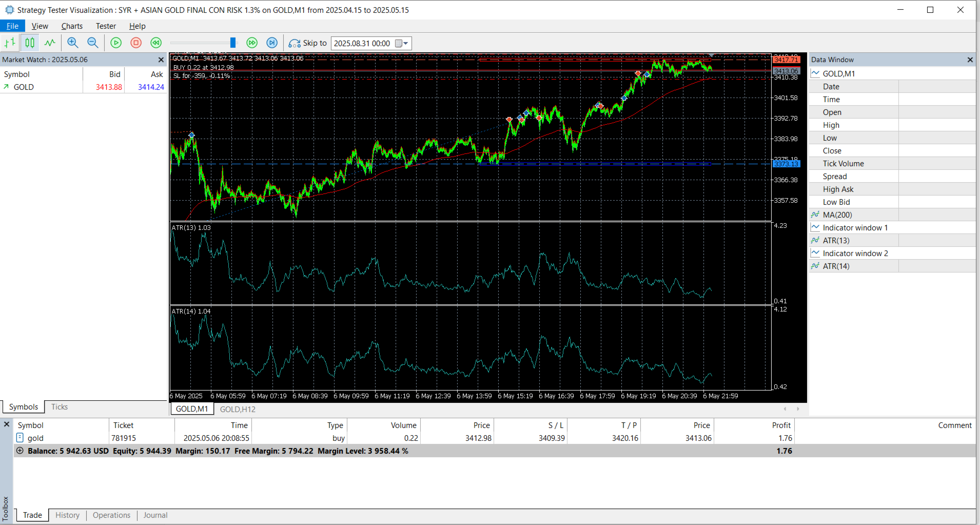The height and width of the screenshot is (525, 980).
Task: Click the GOLD,M1 icon in Data Window
Action: pos(815,73)
